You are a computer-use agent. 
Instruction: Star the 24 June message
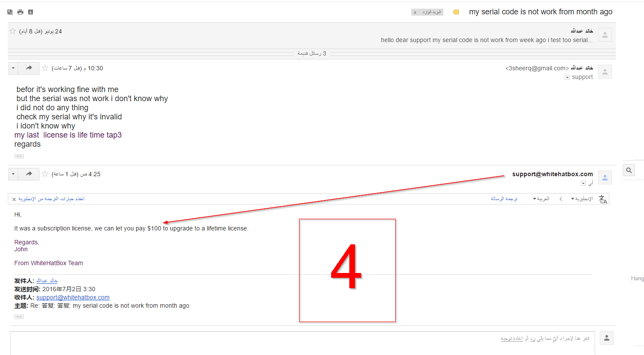point(13,31)
